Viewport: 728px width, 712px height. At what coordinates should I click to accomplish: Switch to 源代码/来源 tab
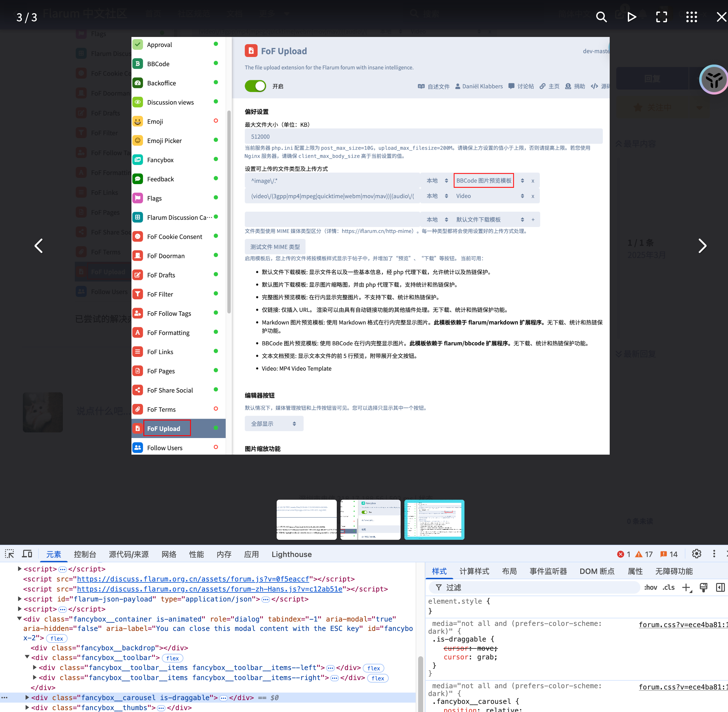(x=129, y=554)
